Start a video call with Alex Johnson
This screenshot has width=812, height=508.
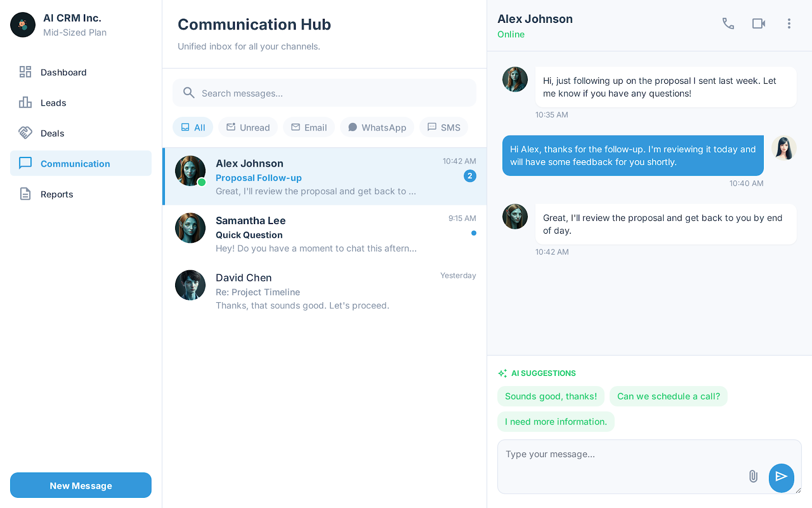tap(758, 23)
